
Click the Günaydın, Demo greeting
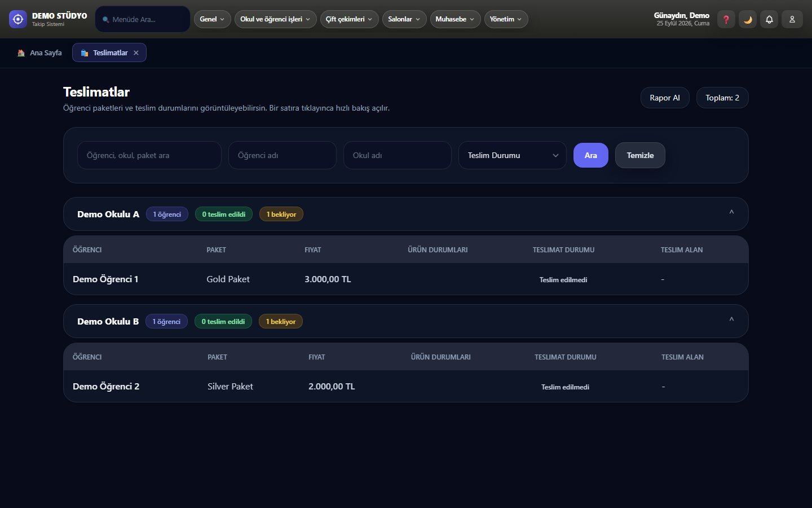tap(682, 15)
